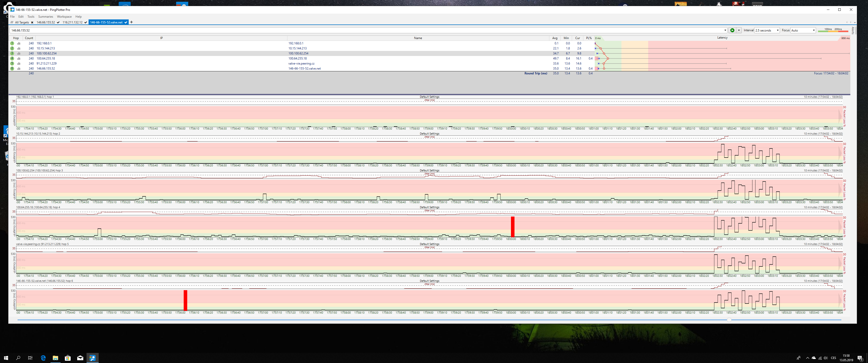868x363 pixels.
Task: Open the dropdown arrow beside the play button
Action: [739, 30]
